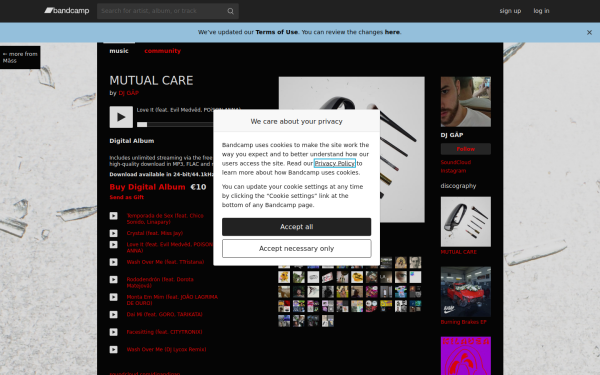Open the purple KILAUEA album cover
600x375 pixels.
tap(466, 356)
